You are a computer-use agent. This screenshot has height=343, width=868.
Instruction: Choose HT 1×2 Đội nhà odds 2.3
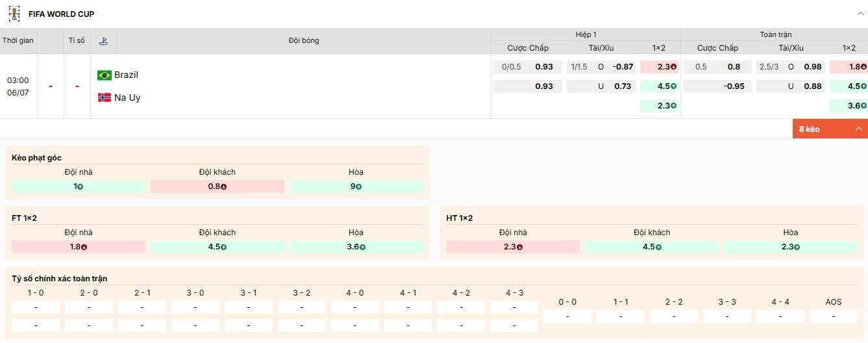click(x=513, y=247)
